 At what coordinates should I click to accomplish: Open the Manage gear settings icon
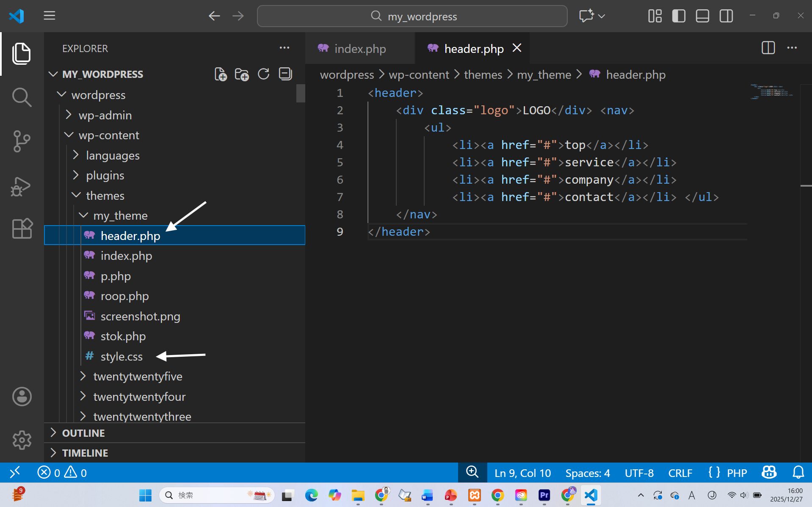pyautogui.click(x=22, y=440)
